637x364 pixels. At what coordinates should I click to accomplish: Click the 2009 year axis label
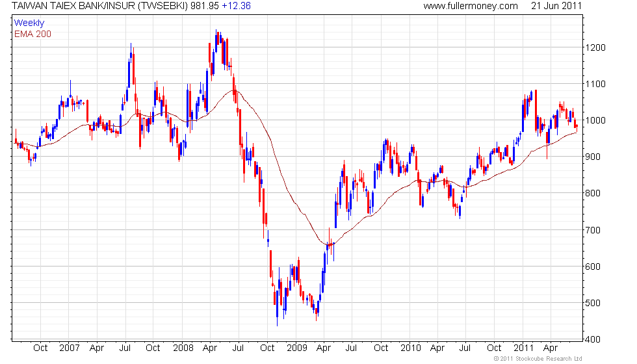pyautogui.click(x=297, y=348)
